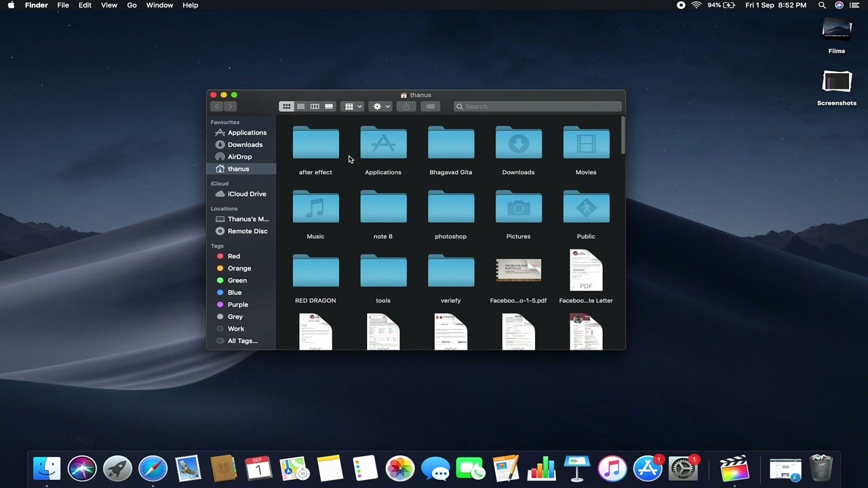The width and height of the screenshot is (868, 488).
Task: Click the Edit Tags toolbar icon
Action: coord(430,106)
